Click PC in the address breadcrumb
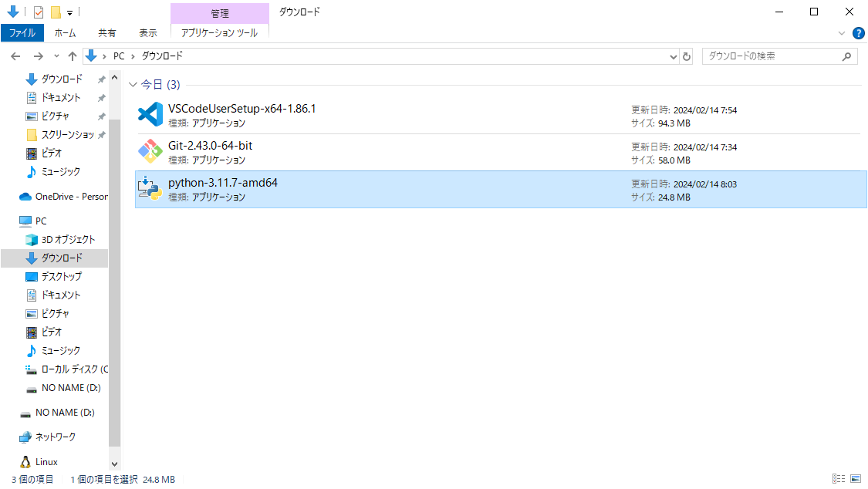Viewport: 868px width, 489px height. point(119,56)
